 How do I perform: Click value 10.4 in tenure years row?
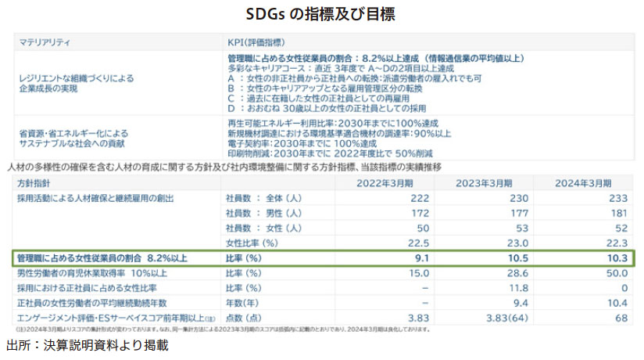[617, 303]
